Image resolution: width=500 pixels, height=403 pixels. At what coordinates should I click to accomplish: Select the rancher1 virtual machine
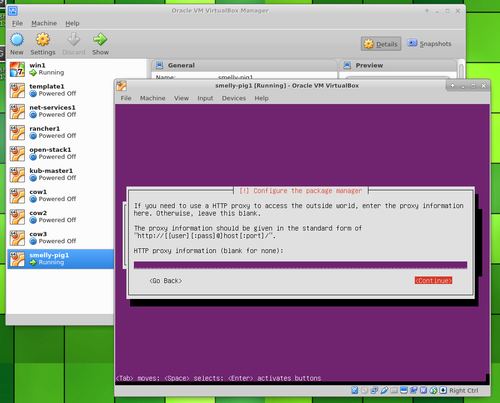point(61,132)
